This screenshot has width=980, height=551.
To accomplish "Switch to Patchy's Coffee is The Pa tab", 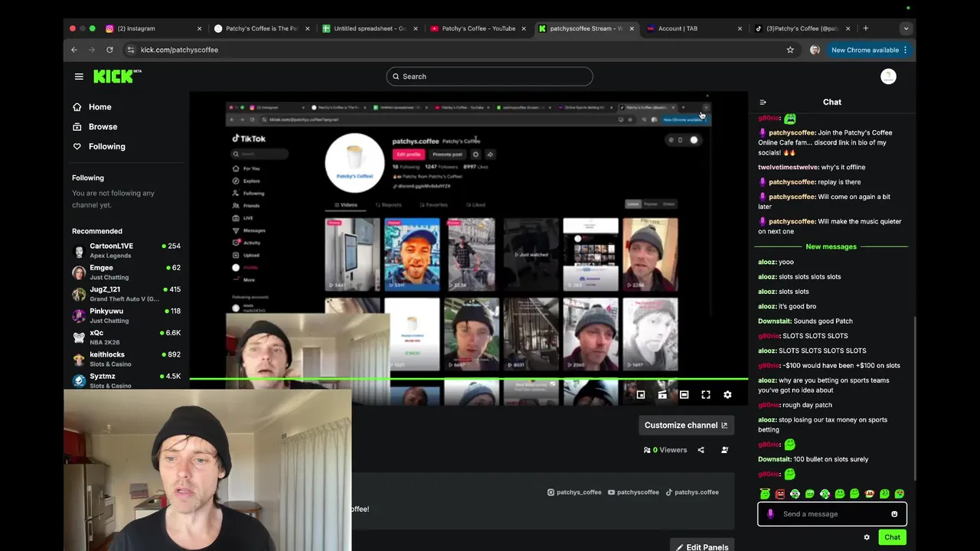I will pyautogui.click(x=262, y=28).
